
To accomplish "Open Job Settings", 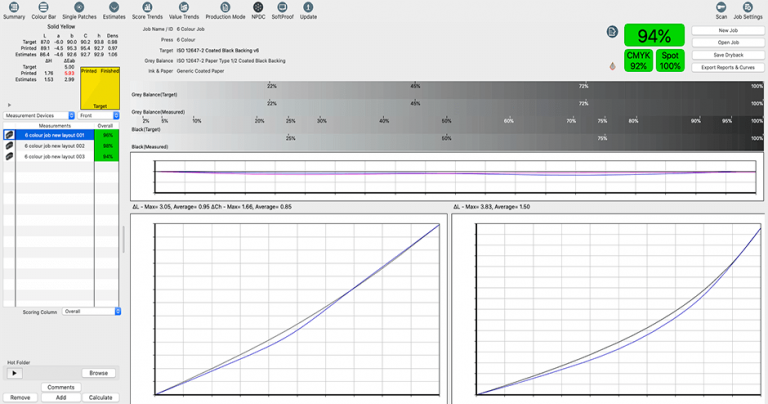I will click(x=747, y=11).
